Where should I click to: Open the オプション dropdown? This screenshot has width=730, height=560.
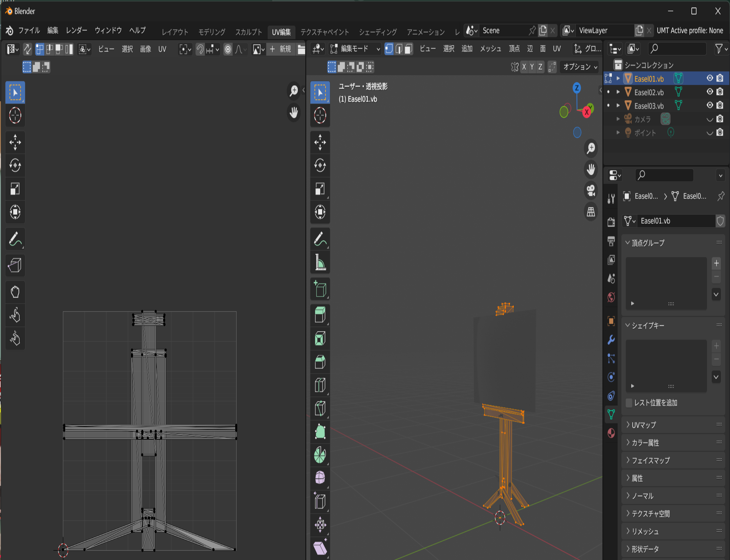(x=580, y=67)
